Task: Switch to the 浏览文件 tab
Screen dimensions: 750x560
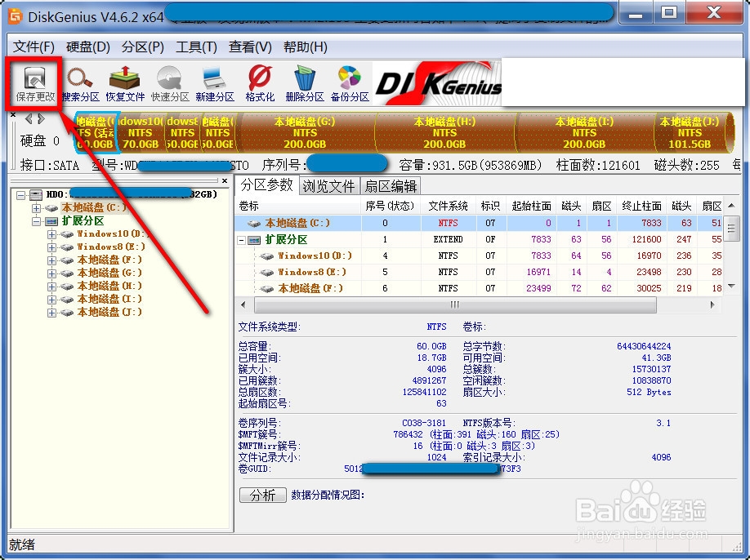Action: tap(328, 185)
